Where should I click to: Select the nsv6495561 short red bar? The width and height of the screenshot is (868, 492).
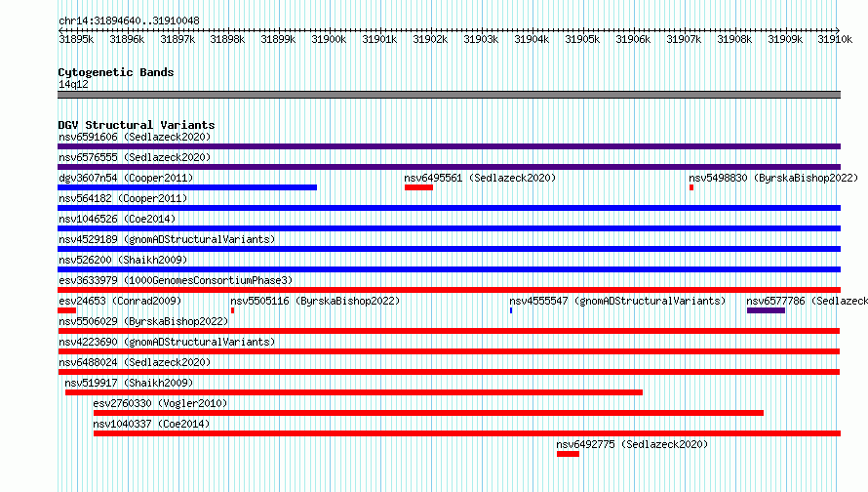(x=418, y=187)
